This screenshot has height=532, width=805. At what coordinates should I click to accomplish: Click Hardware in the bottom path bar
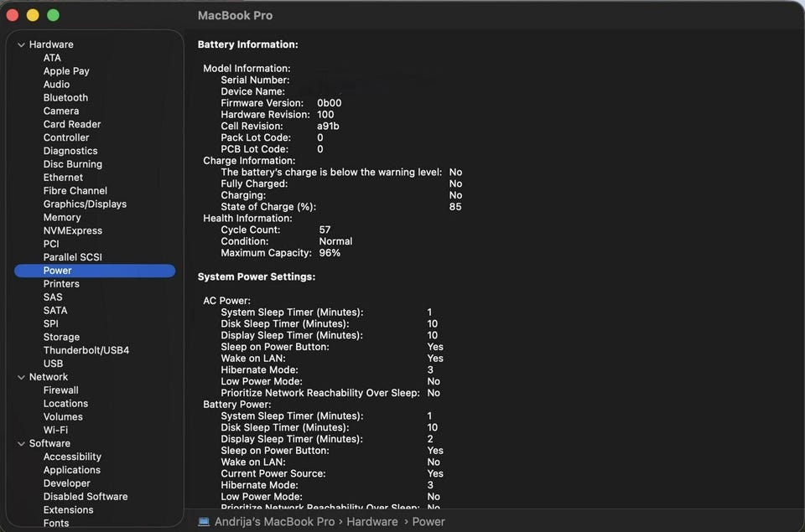[372, 521]
